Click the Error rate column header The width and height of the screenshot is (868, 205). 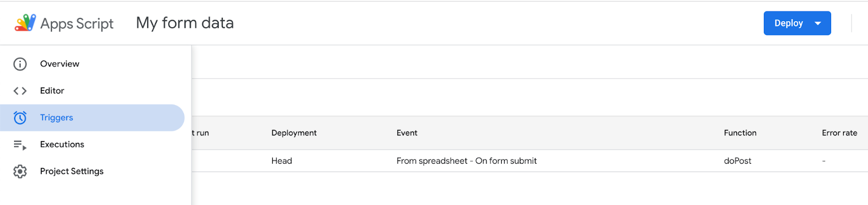[x=839, y=133]
